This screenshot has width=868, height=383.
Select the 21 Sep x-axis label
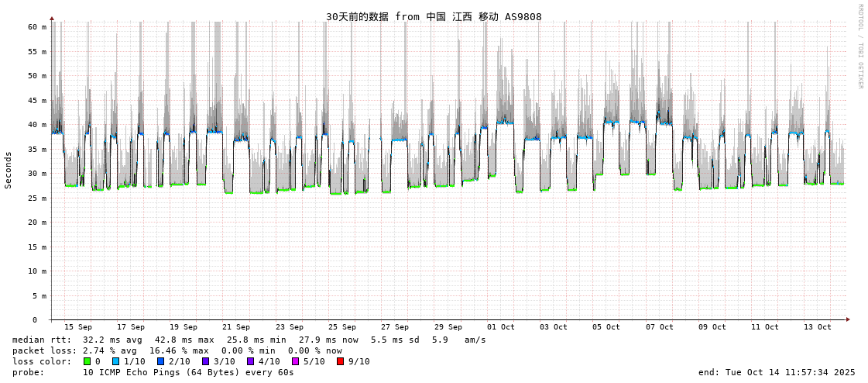coord(236,327)
